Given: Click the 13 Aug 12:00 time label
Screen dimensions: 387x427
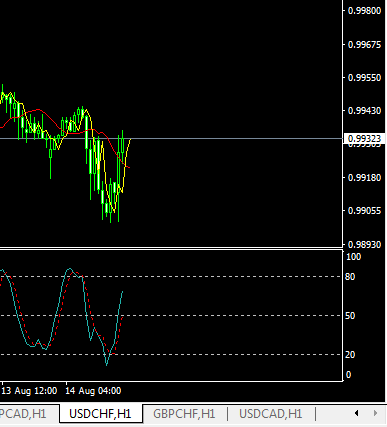Looking at the screenshot, I should pos(29,391).
